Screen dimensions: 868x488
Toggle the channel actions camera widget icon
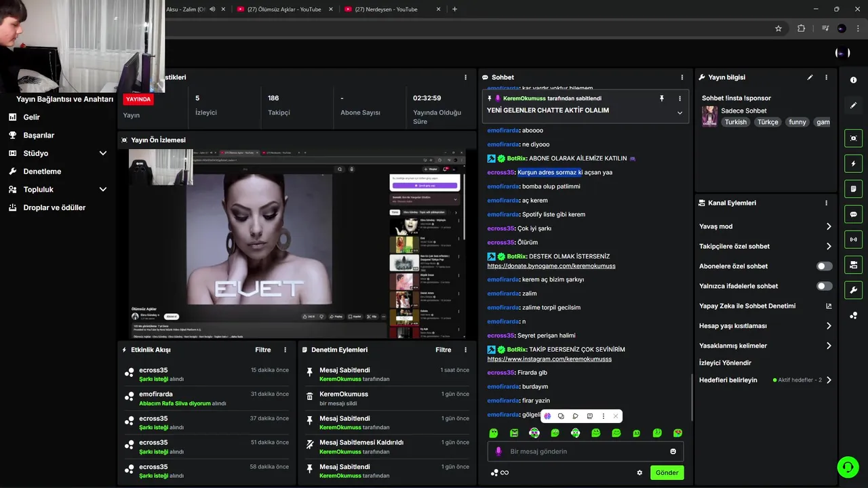[x=853, y=264]
